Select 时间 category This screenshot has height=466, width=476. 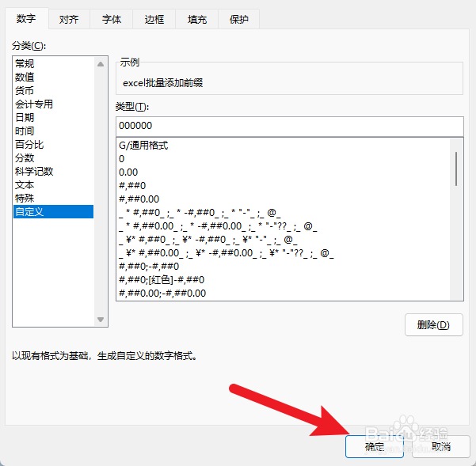click(53, 131)
